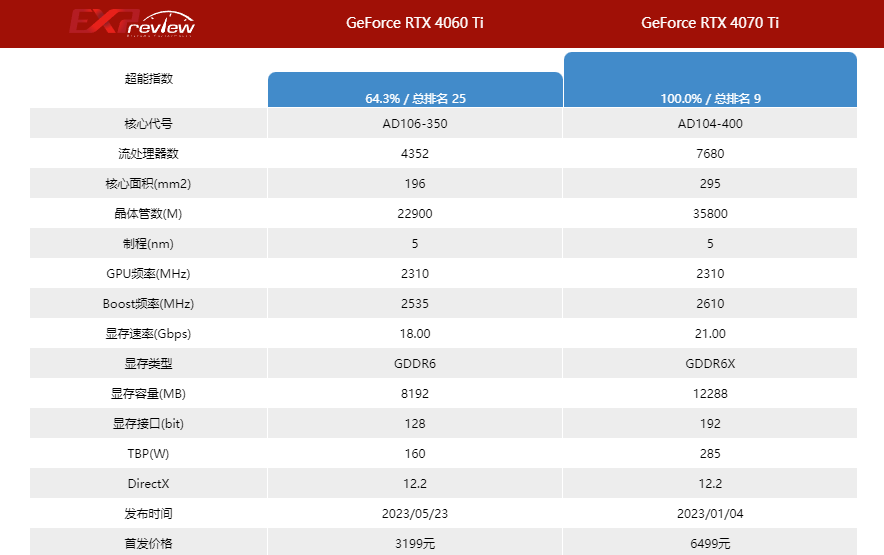Select the 35800 transistor value

tap(710, 214)
